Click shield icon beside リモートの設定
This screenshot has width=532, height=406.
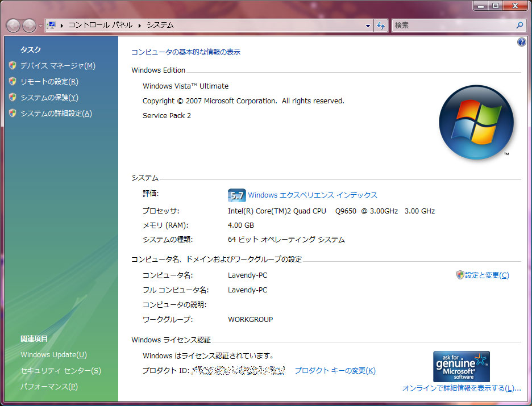(x=13, y=81)
